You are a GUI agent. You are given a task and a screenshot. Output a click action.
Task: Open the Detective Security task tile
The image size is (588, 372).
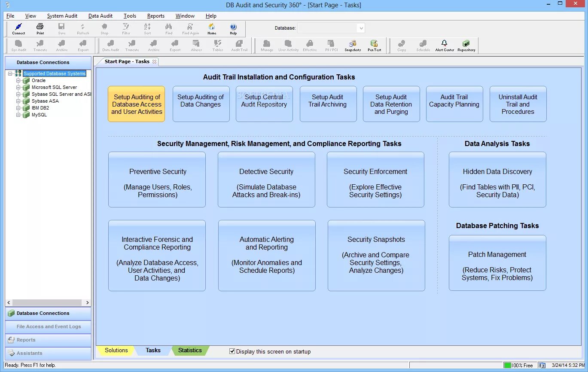pyautogui.click(x=266, y=180)
